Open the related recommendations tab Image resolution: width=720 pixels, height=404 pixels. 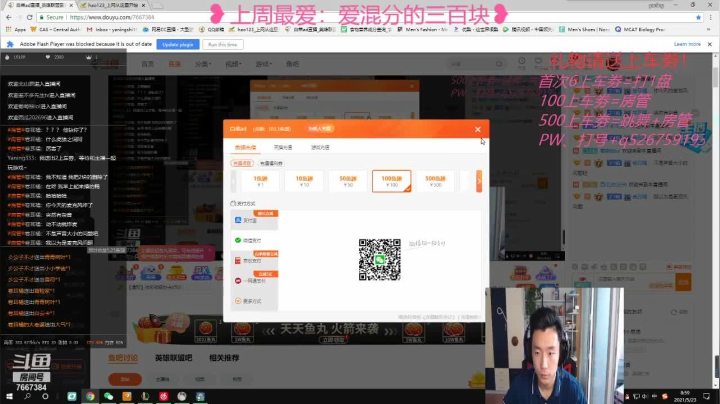(224, 358)
